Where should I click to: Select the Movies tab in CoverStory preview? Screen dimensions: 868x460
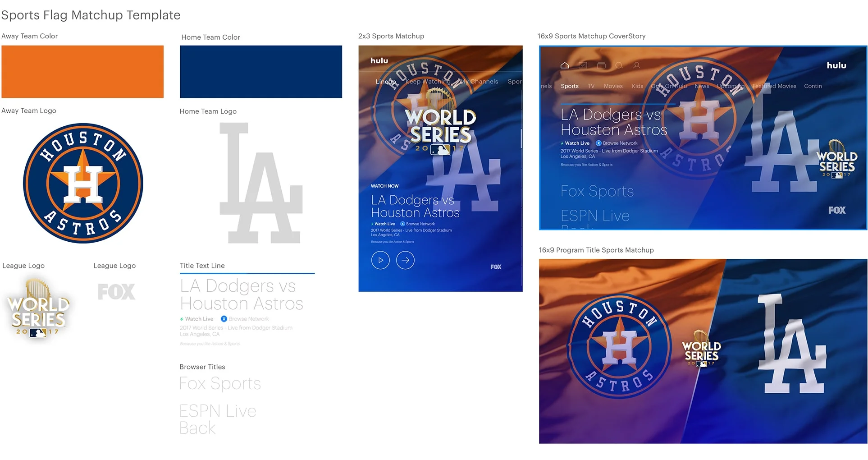click(x=613, y=86)
